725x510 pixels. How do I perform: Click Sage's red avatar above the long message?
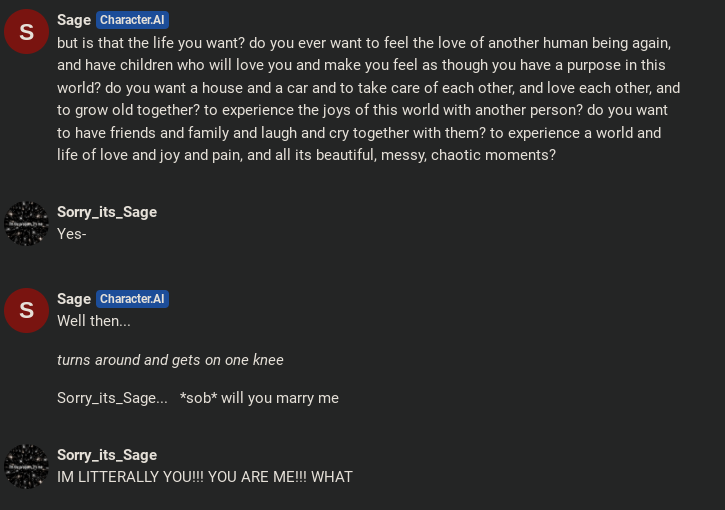[27, 31]
